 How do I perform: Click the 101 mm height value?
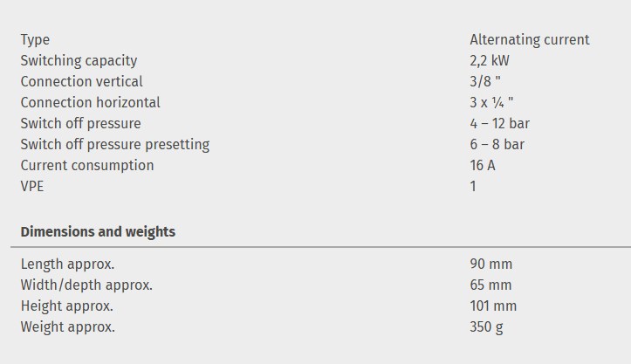click(493, 306)
